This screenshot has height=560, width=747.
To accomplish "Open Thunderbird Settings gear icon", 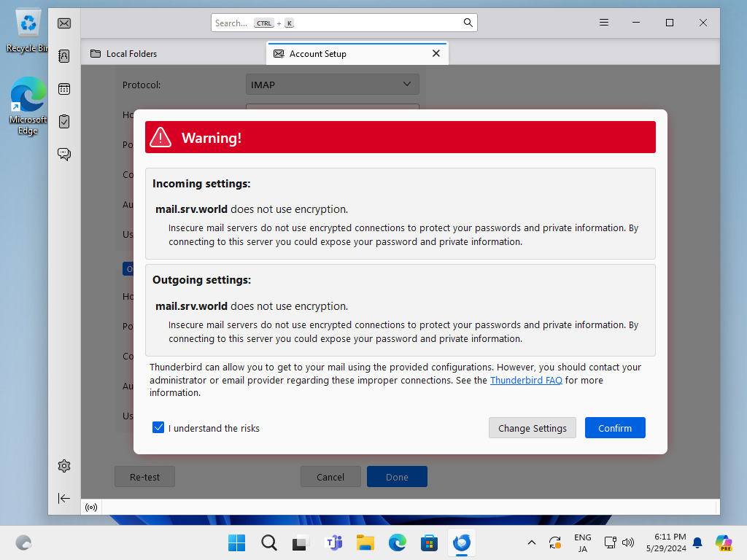I will [64, 466].
